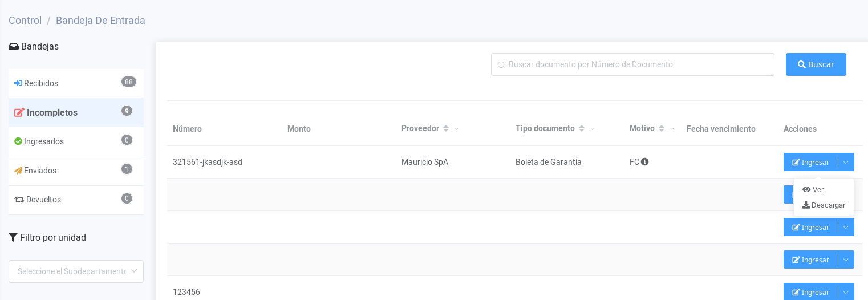
Task: Open the Tipo documento filter chevron
Action: point(592,129)
